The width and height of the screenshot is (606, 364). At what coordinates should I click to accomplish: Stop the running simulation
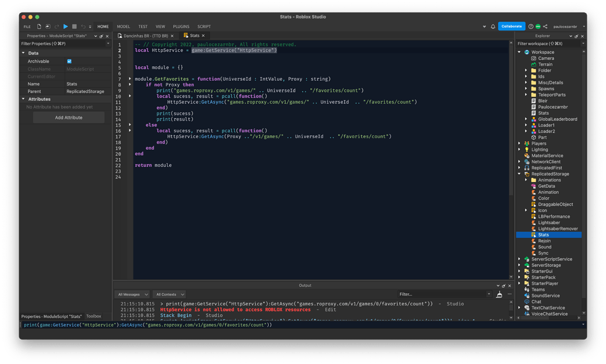coord(75,26)
